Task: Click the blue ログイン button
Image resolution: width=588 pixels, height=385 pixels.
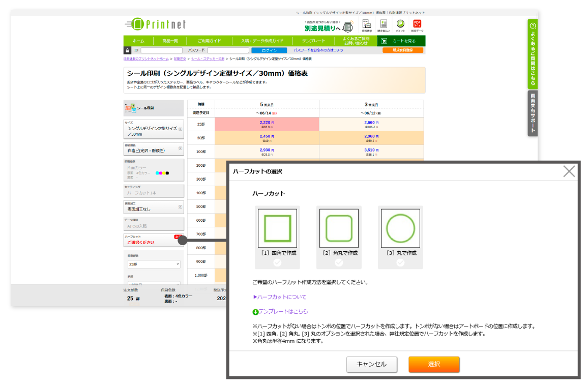Action: point(269,50)
